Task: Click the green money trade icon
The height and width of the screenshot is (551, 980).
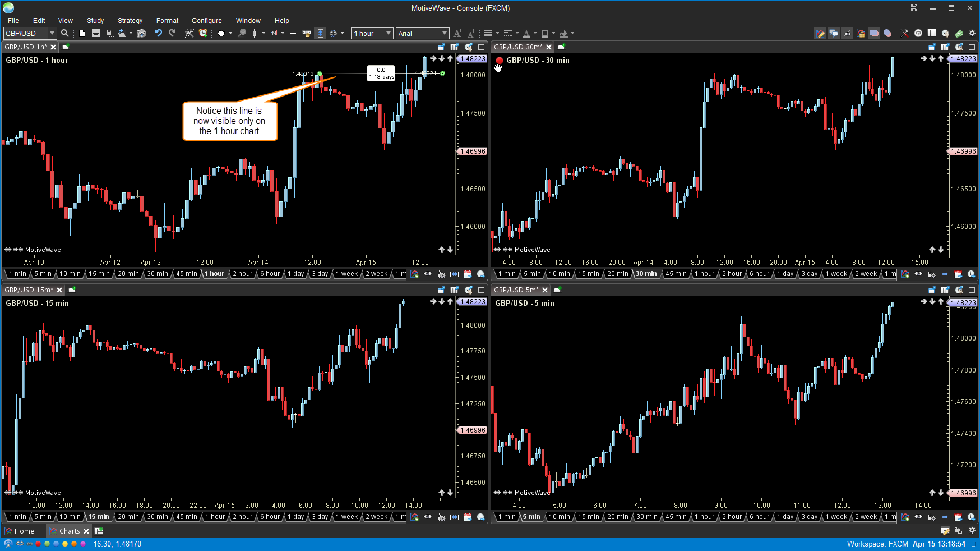Action: 959,33
